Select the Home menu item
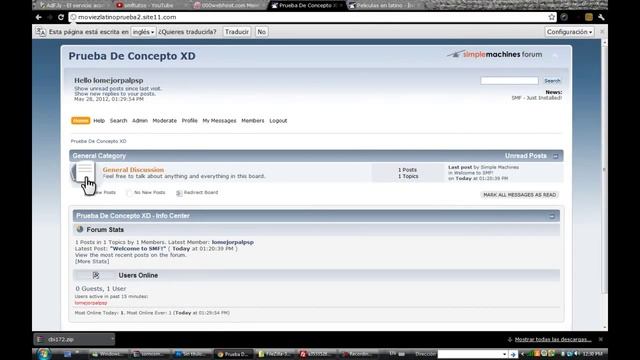 point(80,120)
